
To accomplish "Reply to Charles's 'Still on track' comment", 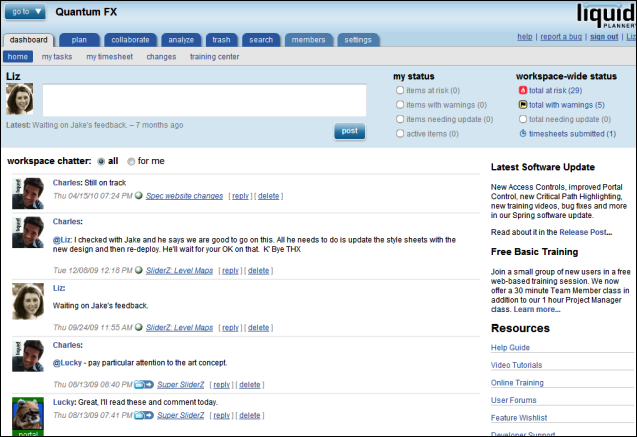I will [x=240, y=196].
